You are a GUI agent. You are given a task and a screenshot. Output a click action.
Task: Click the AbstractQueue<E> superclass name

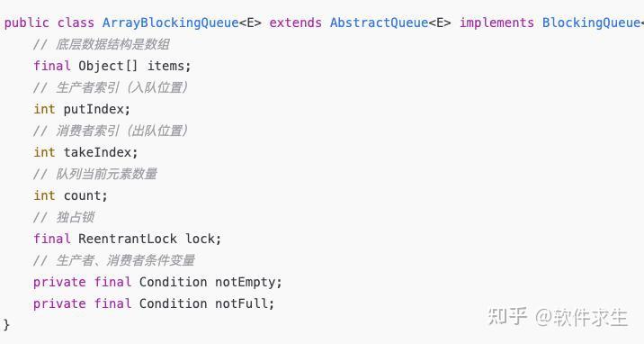coord(390,23)
